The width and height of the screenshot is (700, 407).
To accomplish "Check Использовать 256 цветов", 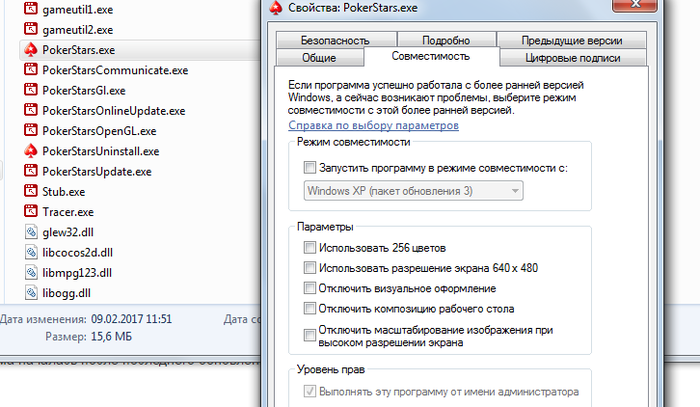I will (309, 247).
